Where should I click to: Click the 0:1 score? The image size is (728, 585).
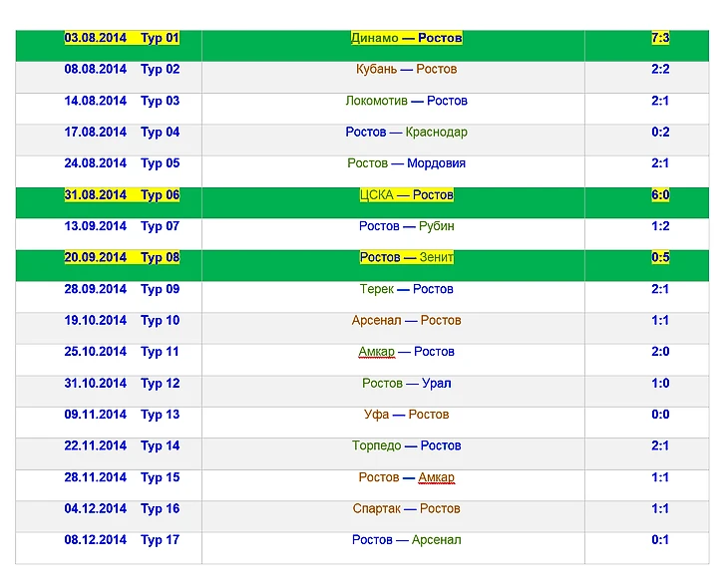pyautogui.click(x=660, y=540)
